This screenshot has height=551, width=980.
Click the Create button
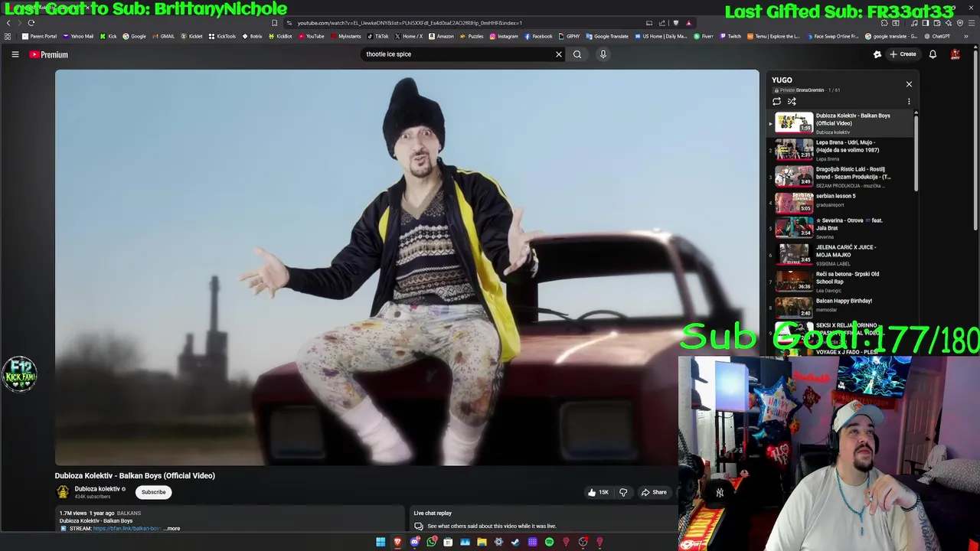(x=903, y=54)
